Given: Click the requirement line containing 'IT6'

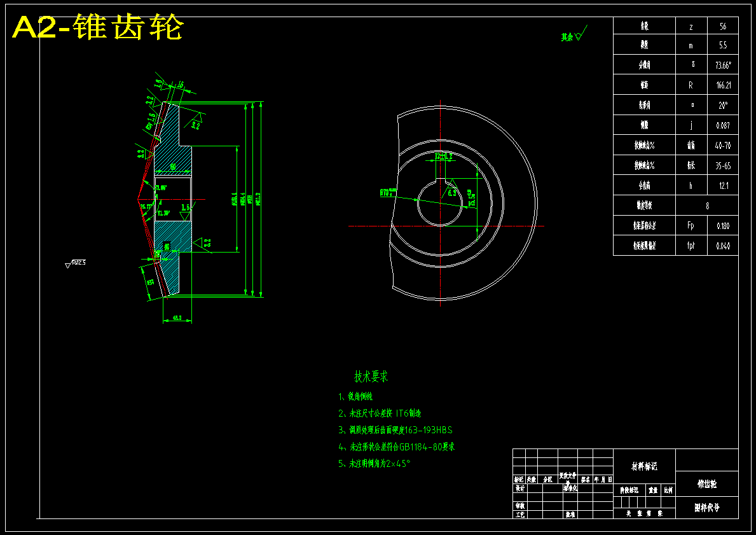Looking at the screenshot, I should (x=380, y=413).
